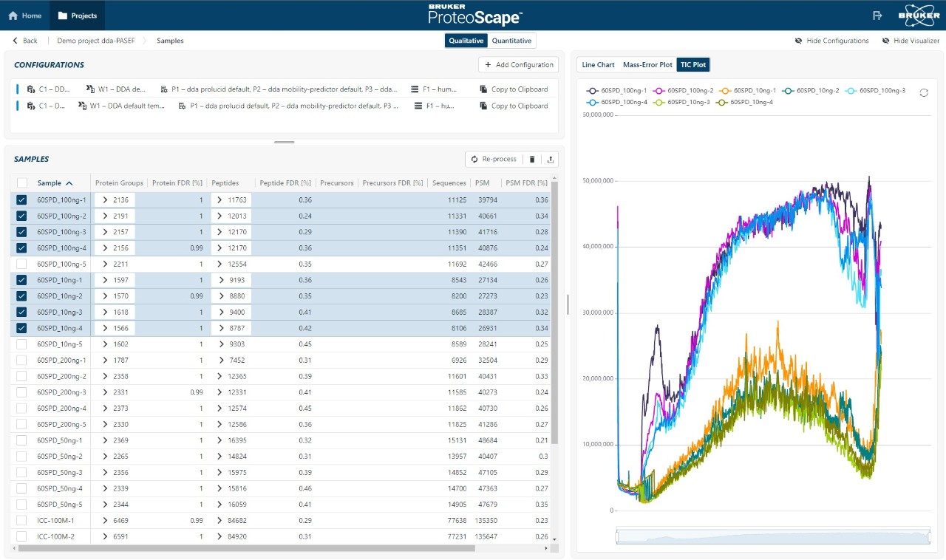Expand protein groups 6469 for ICC-100M-1

pyautogui.click(x=106, y=521)
